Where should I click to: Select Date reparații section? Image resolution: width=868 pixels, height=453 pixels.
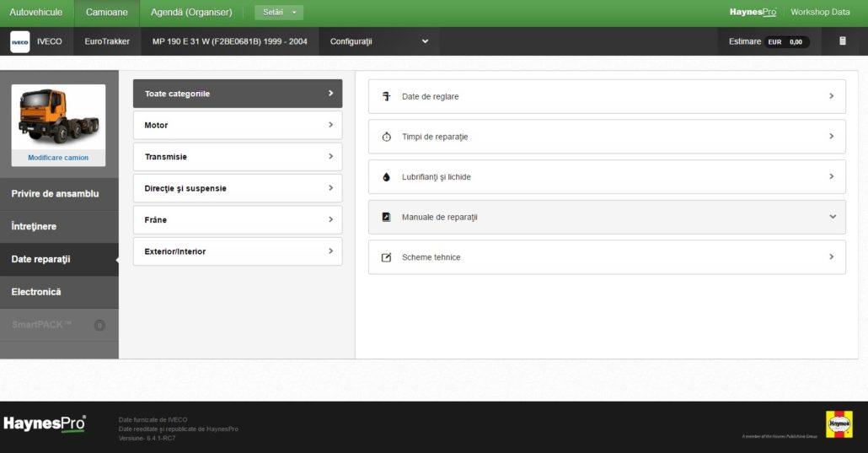coord(59,259)
